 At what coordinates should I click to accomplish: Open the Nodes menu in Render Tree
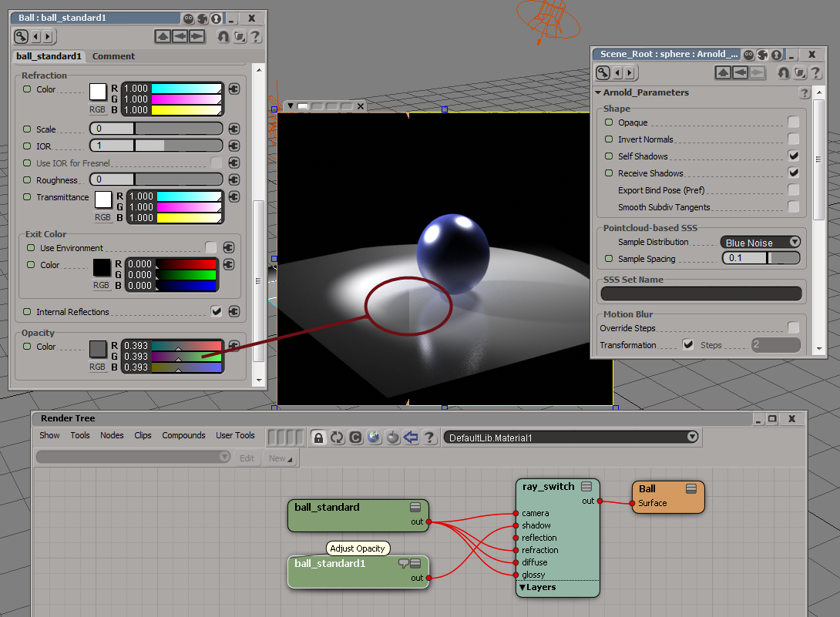pyautogui.click(x=112, y=435)
